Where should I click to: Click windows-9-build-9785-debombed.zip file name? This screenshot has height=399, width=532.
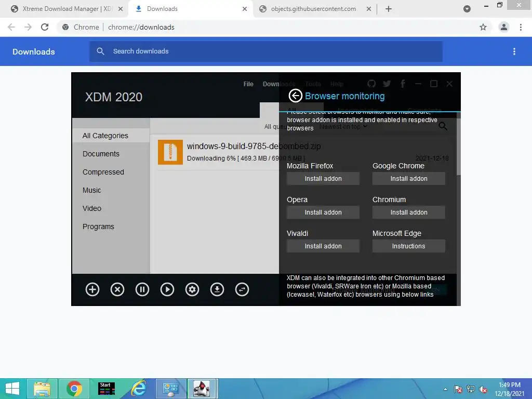pos(254,146)
